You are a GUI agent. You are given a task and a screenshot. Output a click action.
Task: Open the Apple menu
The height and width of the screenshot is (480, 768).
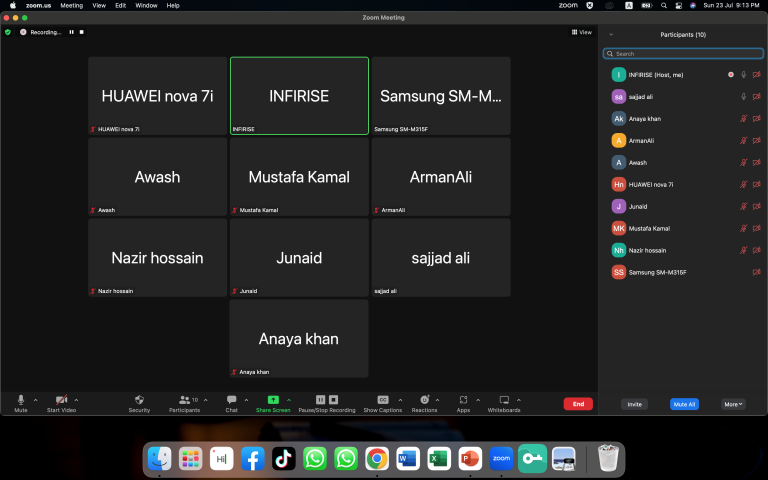[x=13, y=5]
